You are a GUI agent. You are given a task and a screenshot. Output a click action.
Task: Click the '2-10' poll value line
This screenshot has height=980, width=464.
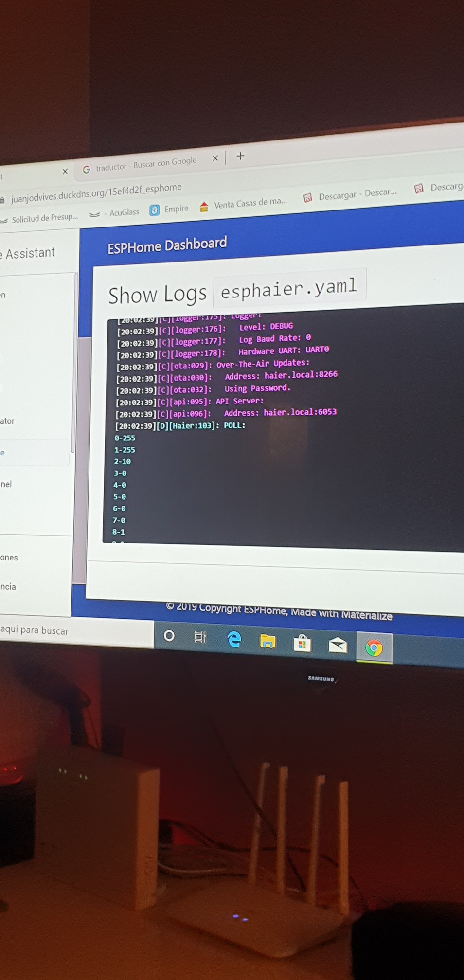(x=122, y=461)
